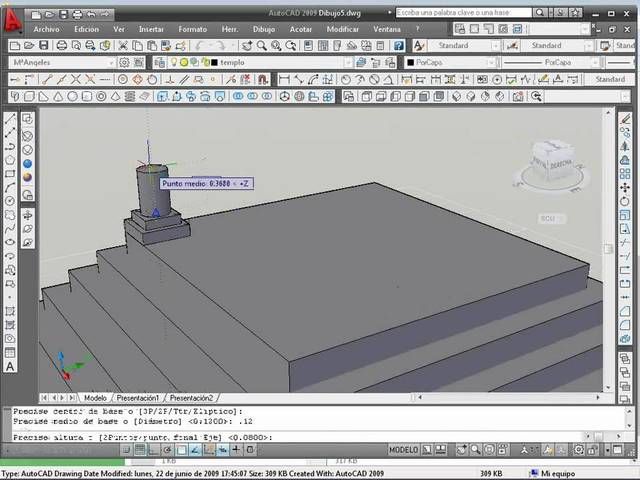This screenshot has width=640, height=480.
Task: Apply Subtract solids icon
Action: (x=253, y=96)
